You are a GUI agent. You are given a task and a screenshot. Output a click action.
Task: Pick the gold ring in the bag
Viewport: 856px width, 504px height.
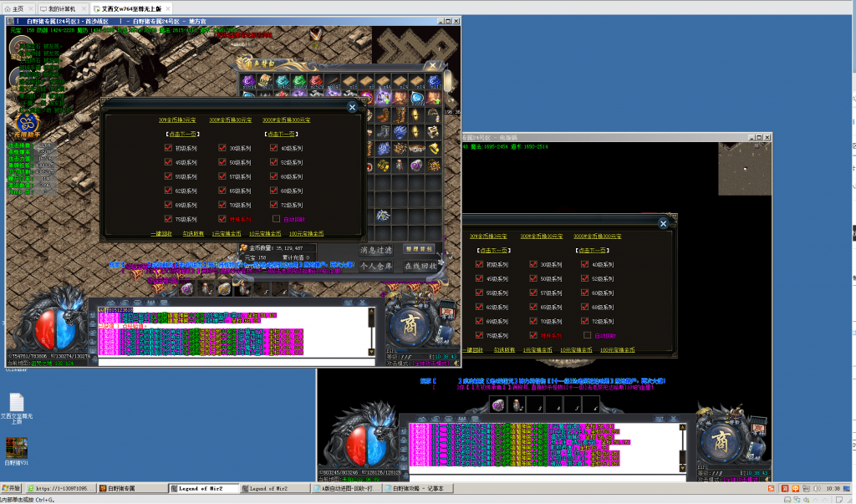pyautogui.click(x=434, y=148)
